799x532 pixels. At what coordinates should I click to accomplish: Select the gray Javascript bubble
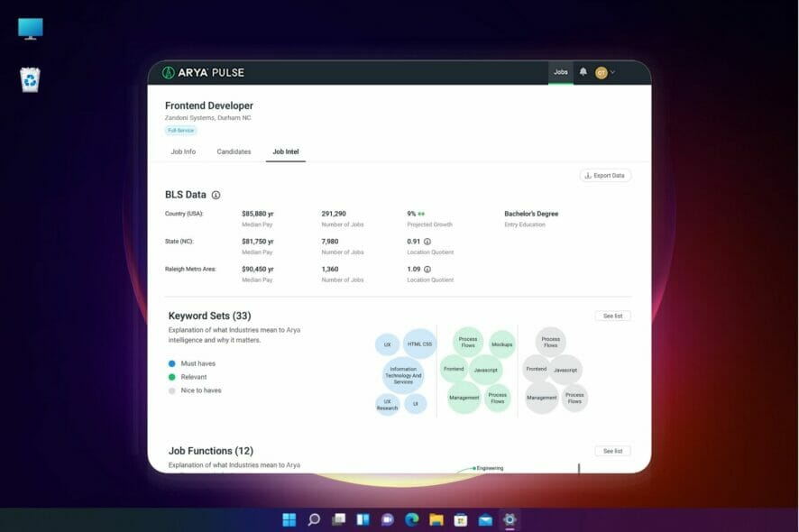565,370
